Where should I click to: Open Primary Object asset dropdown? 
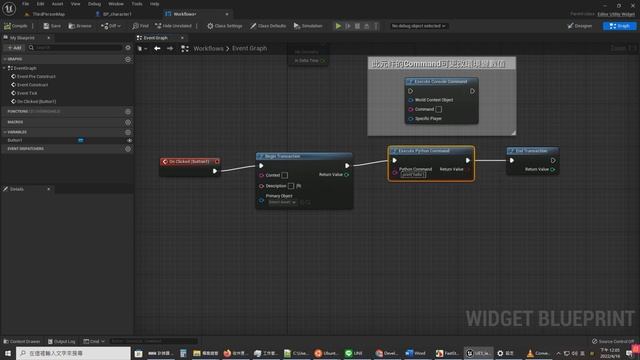click(x=282, y=202)
